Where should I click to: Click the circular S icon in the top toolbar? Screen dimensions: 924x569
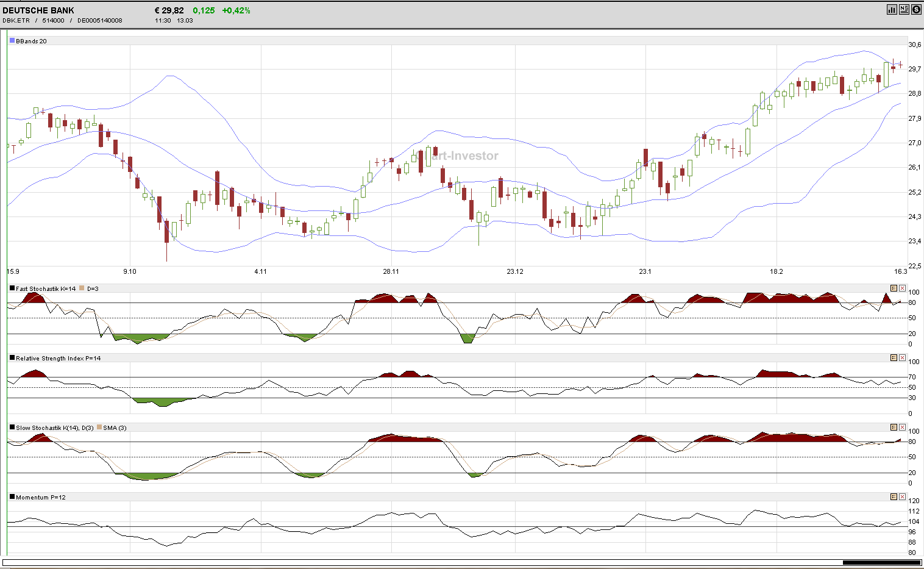(915, 9)
